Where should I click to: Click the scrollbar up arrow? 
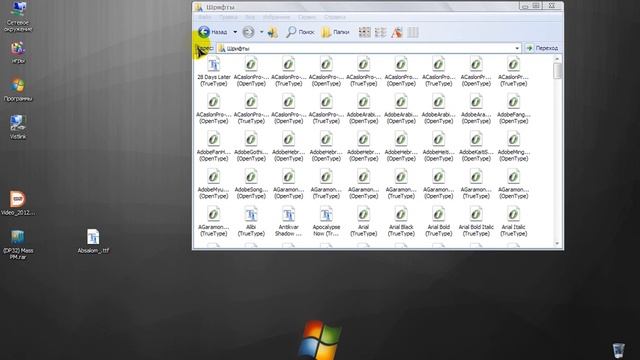click(x=557, y=59)
